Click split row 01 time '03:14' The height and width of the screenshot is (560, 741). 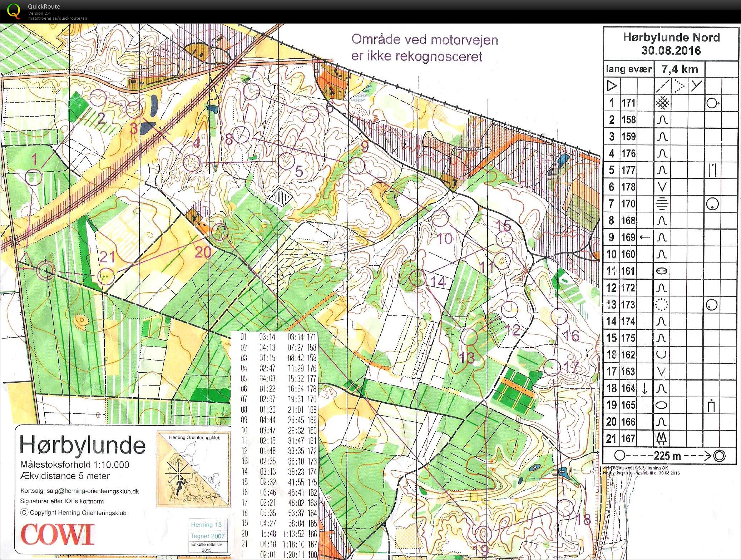pyautogui.click(x=267, y=337)
